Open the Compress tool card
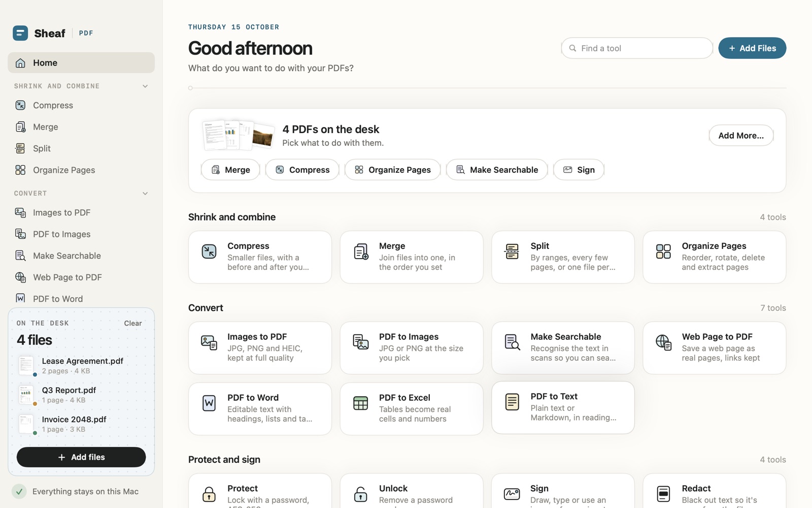Viewport: 812px width, 508px height. tap(260, 257)
